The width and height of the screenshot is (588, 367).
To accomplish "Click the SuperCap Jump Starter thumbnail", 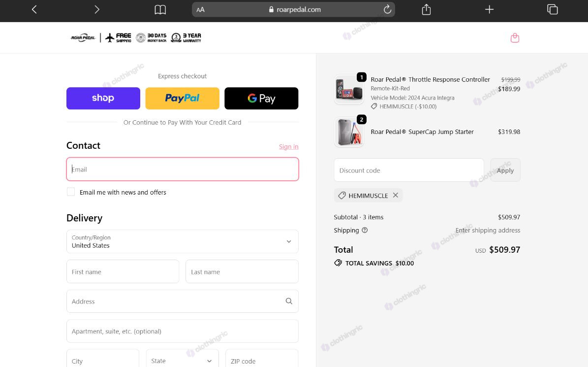I will [349, 132].
